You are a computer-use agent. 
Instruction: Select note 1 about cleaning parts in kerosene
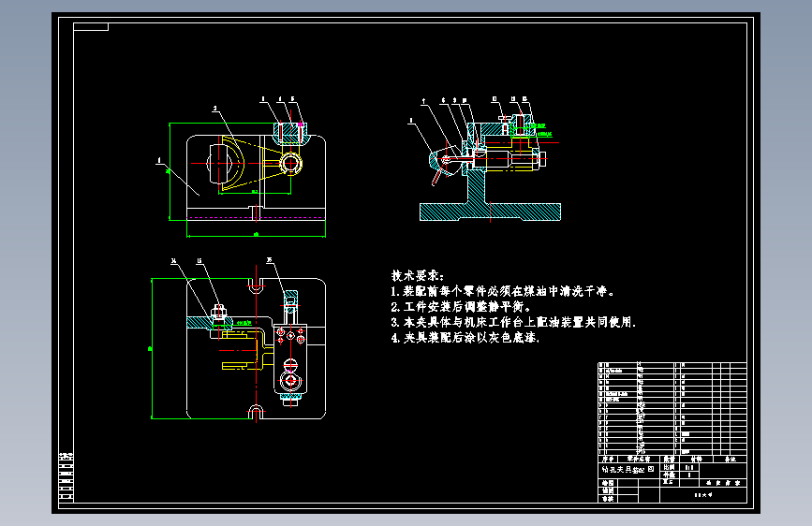click(502, 291)
